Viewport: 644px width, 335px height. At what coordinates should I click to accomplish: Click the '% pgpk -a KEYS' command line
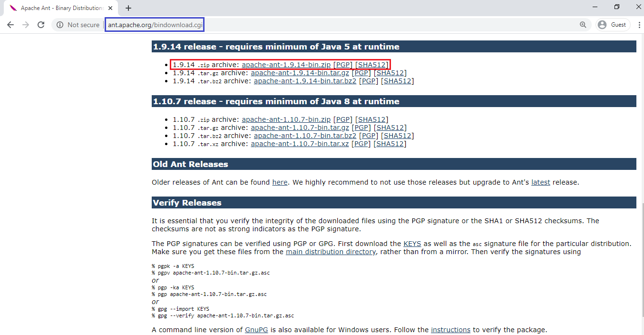click(x=173, y=266)
